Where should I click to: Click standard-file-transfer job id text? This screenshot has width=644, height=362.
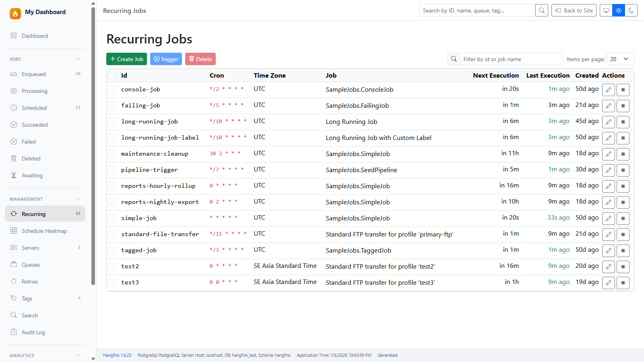[160, 234]
